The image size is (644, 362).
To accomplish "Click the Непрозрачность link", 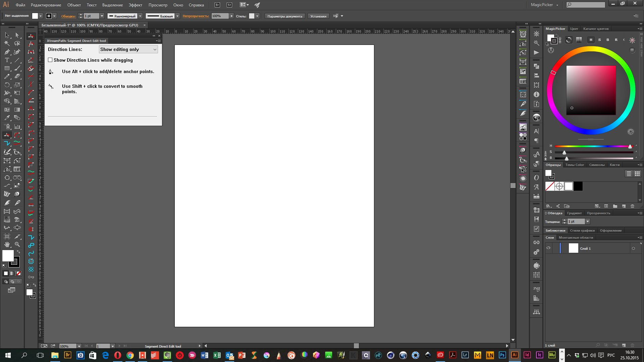I will point(196,16).
